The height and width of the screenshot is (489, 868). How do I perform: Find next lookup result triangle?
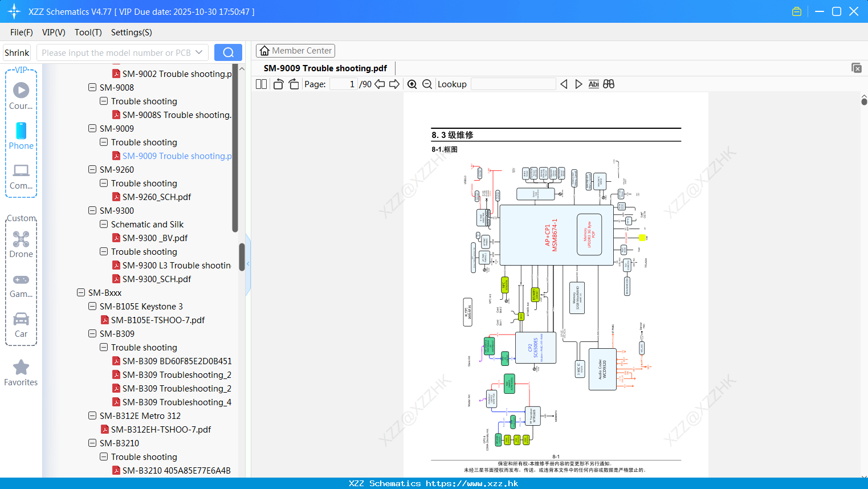(x=578, y=84)
